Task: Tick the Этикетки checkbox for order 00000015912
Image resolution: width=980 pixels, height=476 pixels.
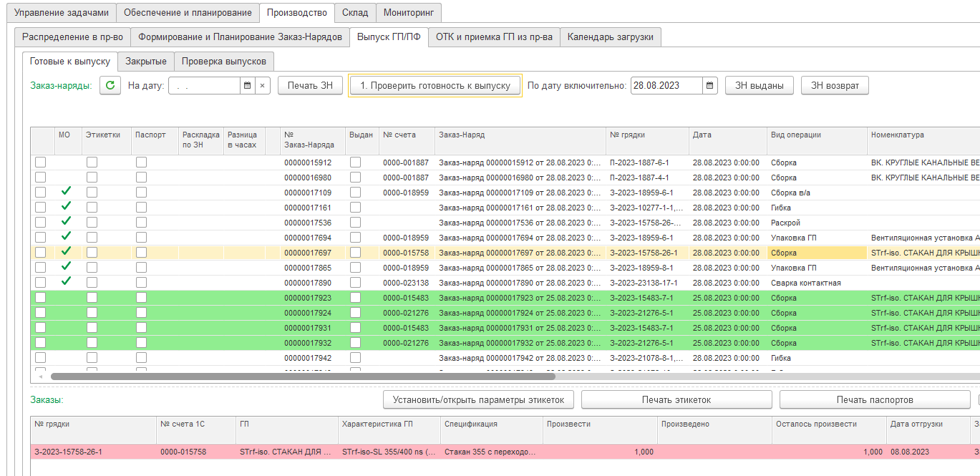Action: coord(92,162)
